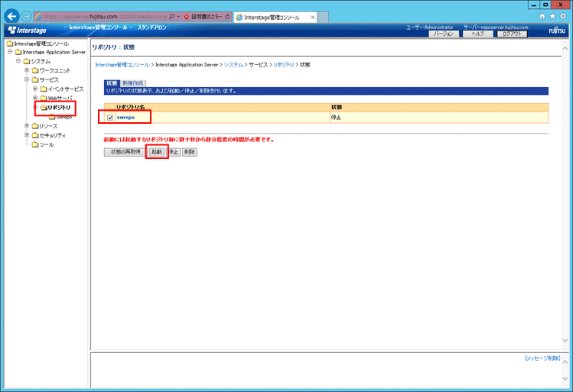The image size is (573, 392).
Task: Click folder icon next to Webサーバ
Action: coord(44,98)
